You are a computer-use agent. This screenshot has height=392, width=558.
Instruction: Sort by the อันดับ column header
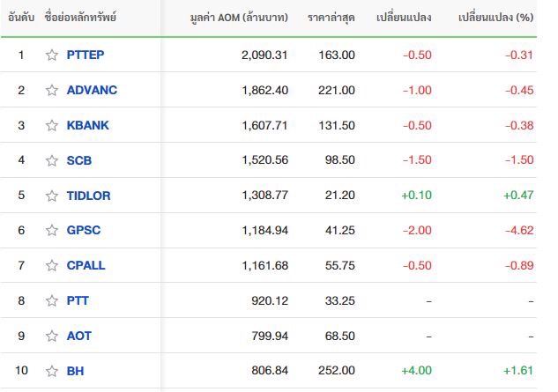coord(21,17)
